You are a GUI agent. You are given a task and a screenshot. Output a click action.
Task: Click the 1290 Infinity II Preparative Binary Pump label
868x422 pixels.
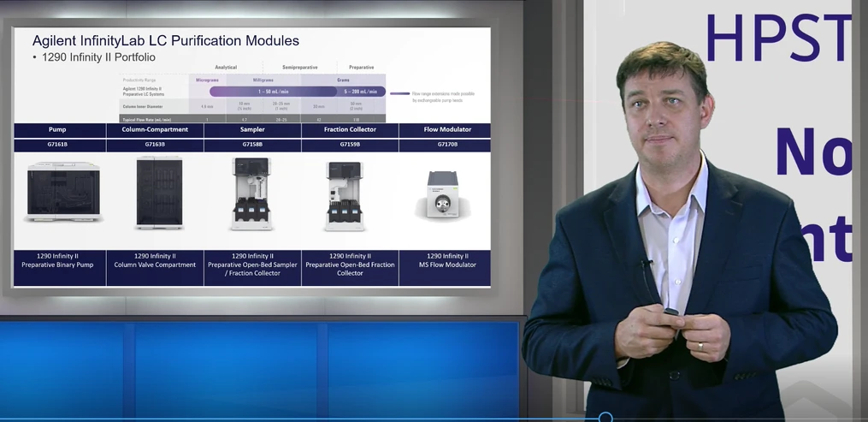[58, 260]
